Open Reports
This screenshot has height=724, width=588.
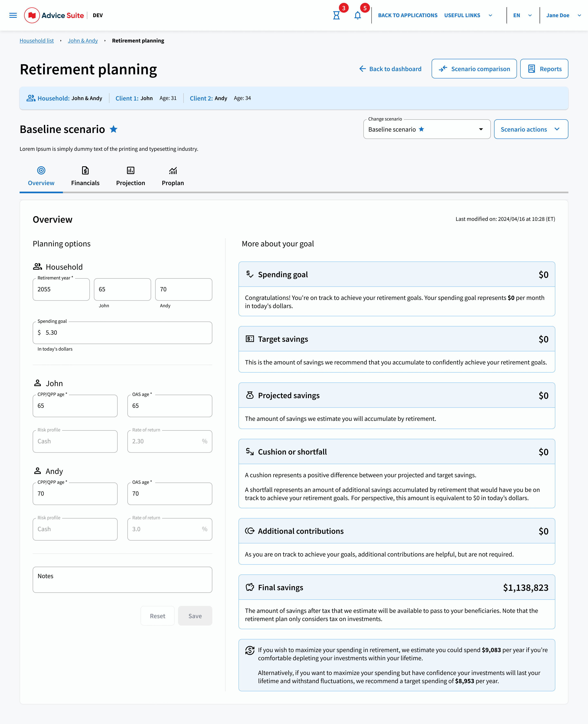point(544,69)
